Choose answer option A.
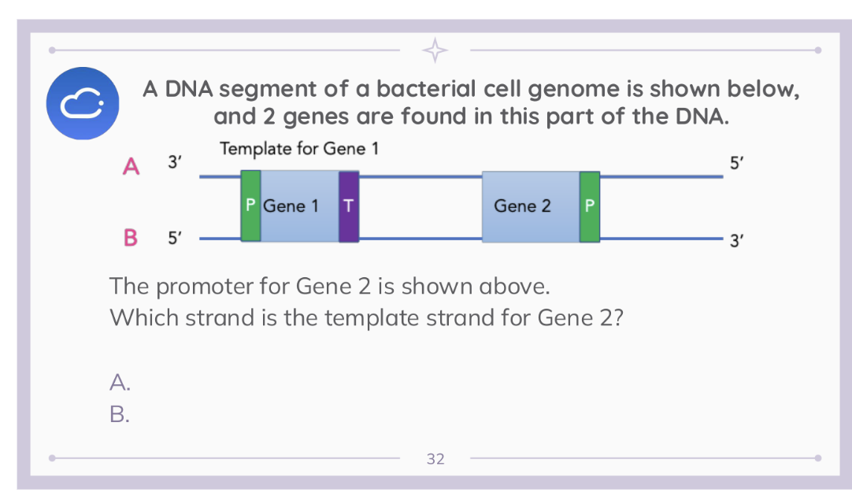Image resolution: width=852 pixels, height=504 pixels. pos(120,383)
